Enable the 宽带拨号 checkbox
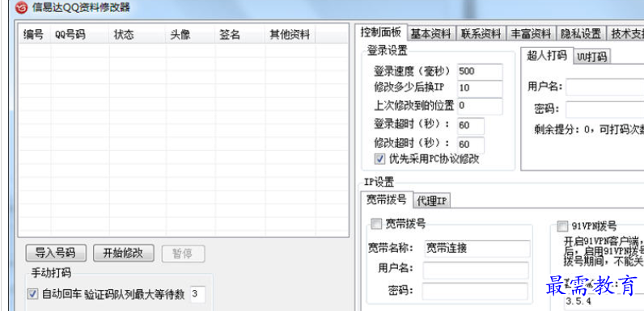The width and height of the screenshot is (644, 311). click(x=376, y=224)
